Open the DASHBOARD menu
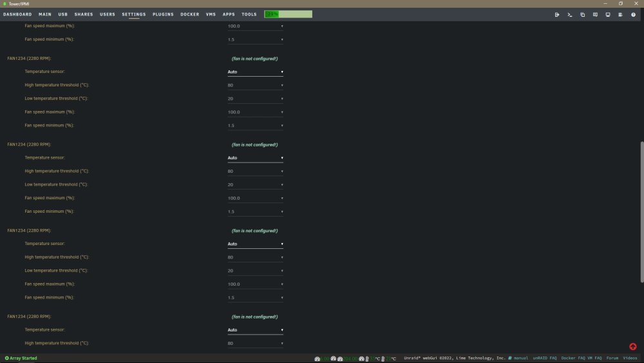This screenshot has width=644, height=363. click(x=17, y=14)
